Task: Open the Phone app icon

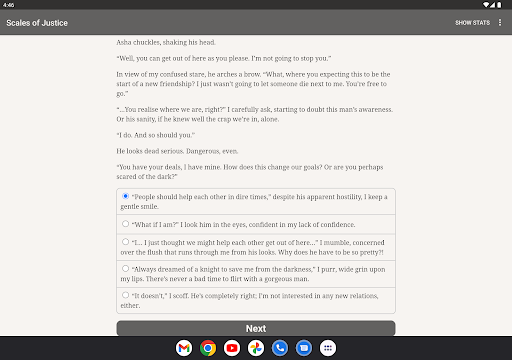Action: (280, 348)
